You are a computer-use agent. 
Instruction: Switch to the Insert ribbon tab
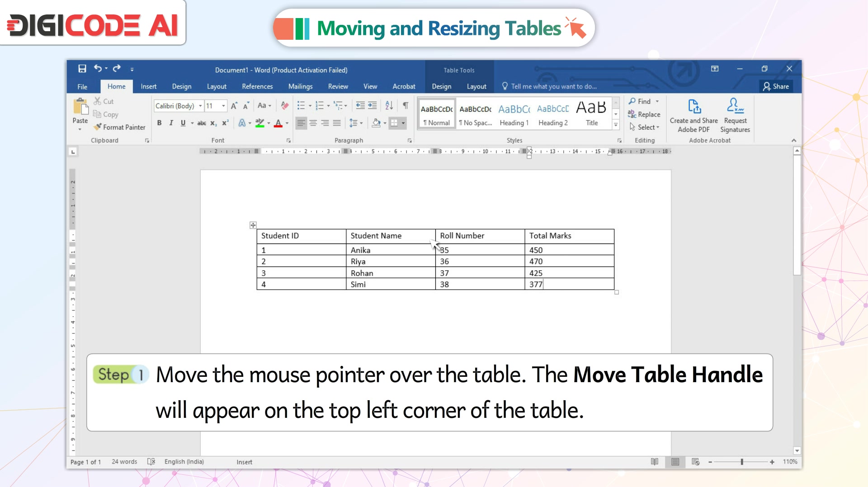(x=148, y=86)
